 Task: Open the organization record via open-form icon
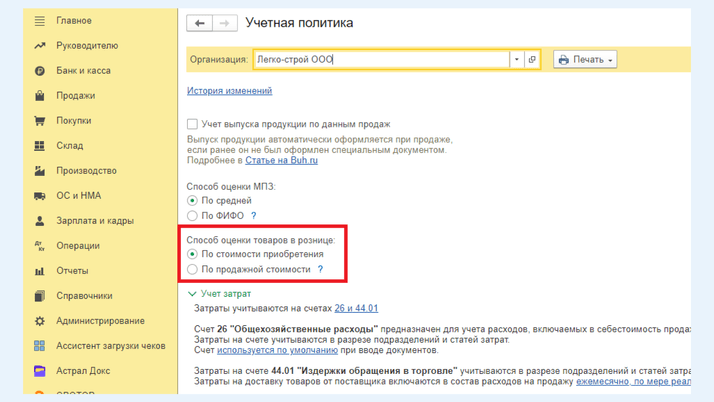(532, 59)
